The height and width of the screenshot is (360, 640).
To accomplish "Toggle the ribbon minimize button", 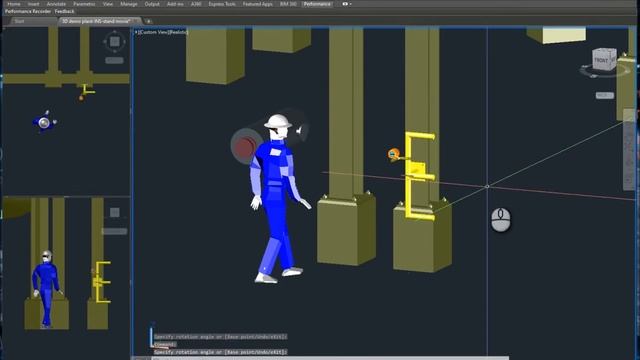I will 347,4.
